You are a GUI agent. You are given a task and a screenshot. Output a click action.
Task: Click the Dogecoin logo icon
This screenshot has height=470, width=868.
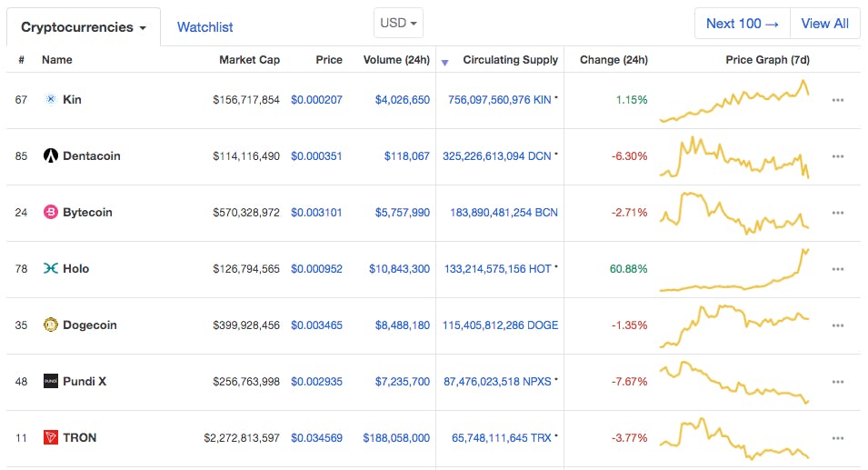pyautogui.click(x=51, y=325)
